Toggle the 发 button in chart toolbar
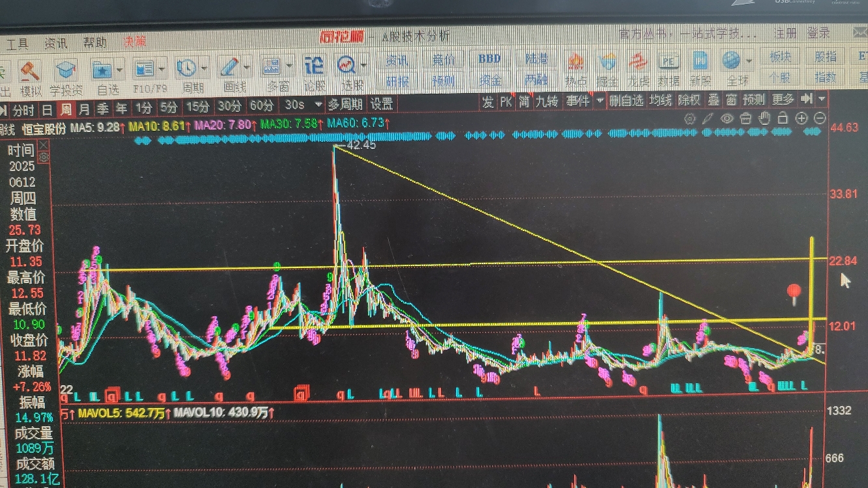 click(x=488, y=102)
